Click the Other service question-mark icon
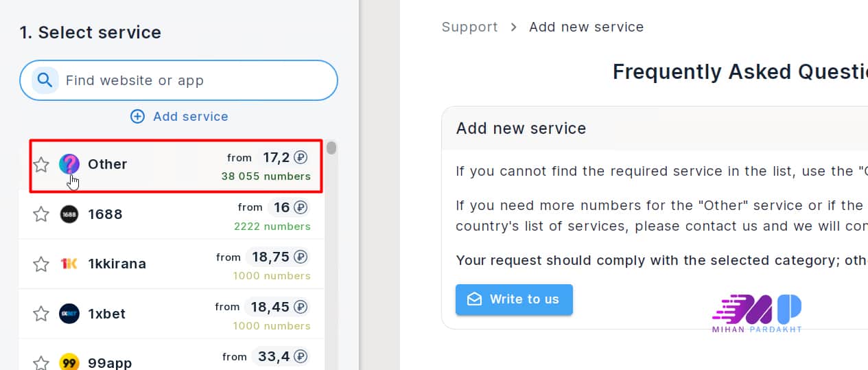868x370 pixels. 69,164
